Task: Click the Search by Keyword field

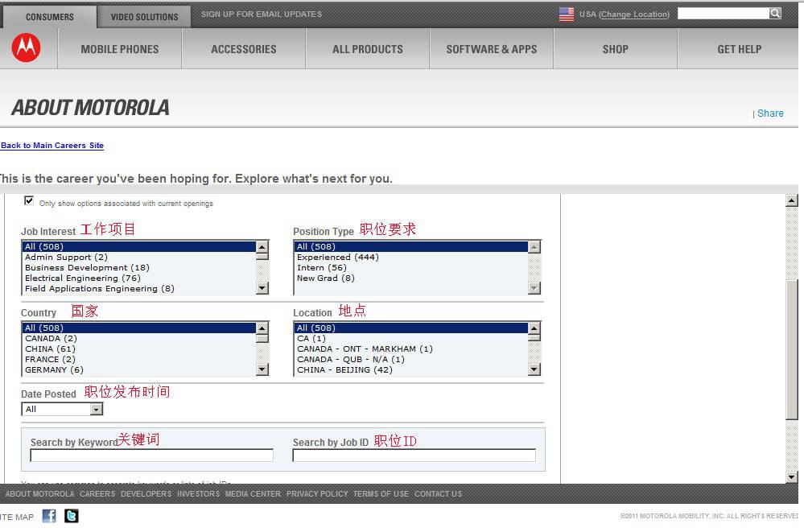Action: [151, 456]
